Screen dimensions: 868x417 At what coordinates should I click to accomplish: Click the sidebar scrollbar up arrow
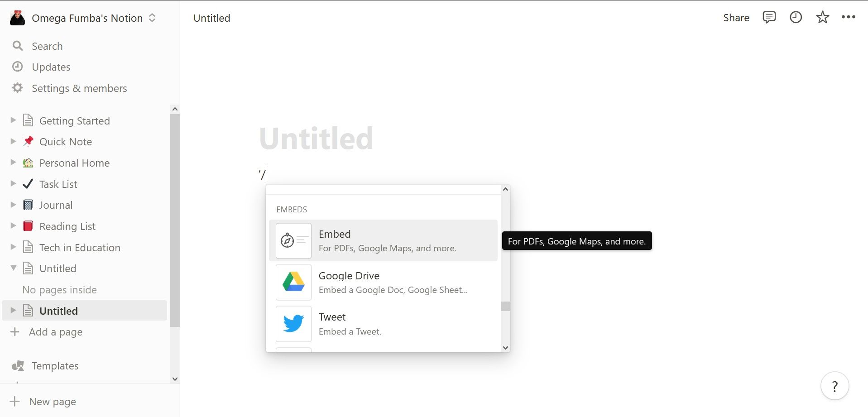pyautogui.click(x=175, y=109)
